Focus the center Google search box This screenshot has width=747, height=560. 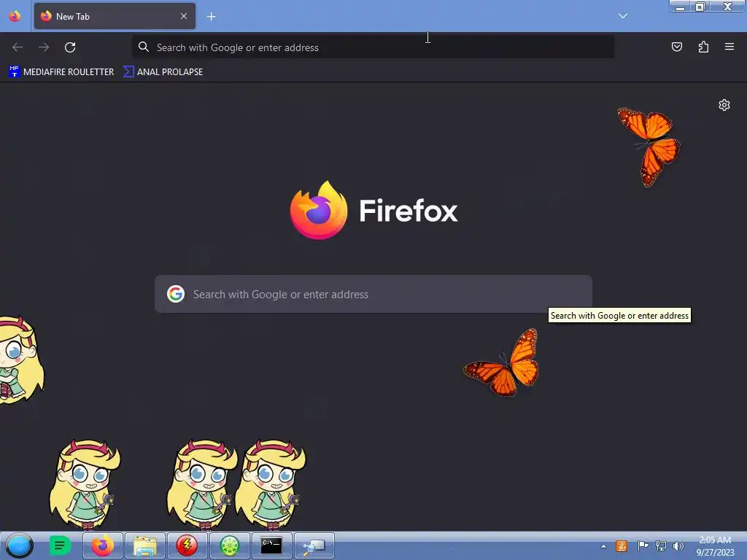[373, 294]
